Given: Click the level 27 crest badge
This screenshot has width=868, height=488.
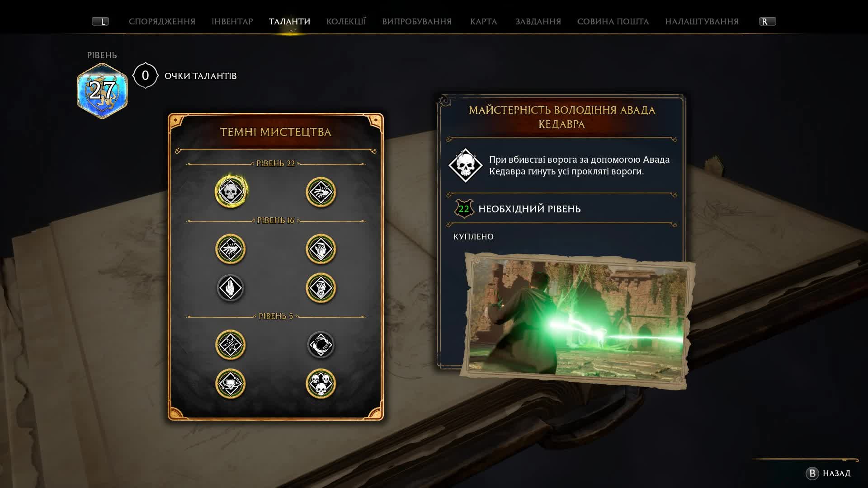Looking at the screenshot, I should [102, 91].
